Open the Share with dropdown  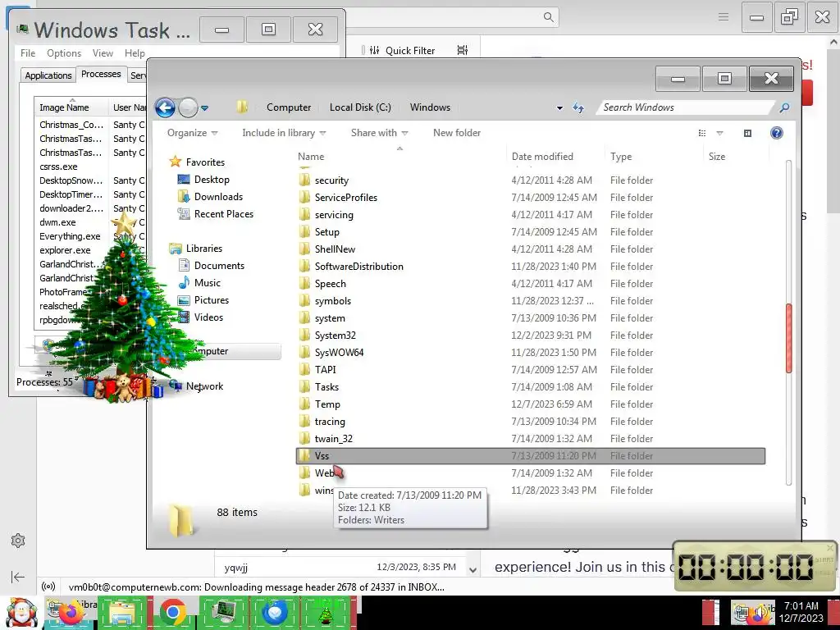click(379, 133)
